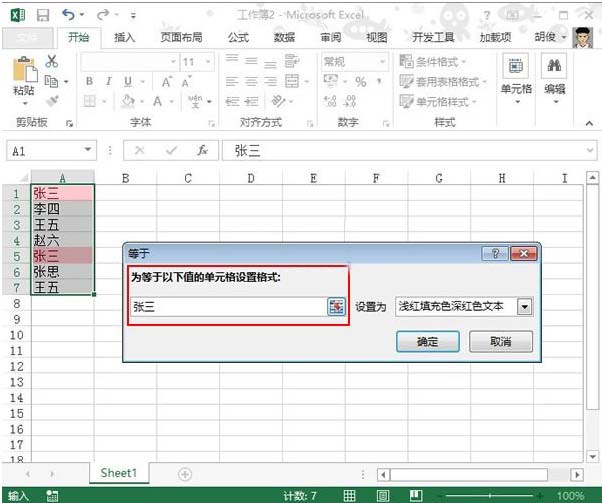
Task: Collapse the ribbon with the caret arrow
Action: point(589,123)
